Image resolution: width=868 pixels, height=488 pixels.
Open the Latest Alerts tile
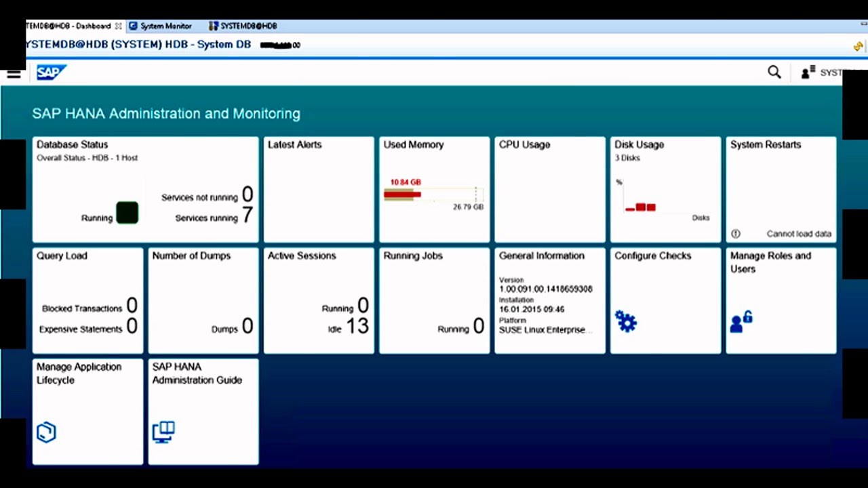319,189
